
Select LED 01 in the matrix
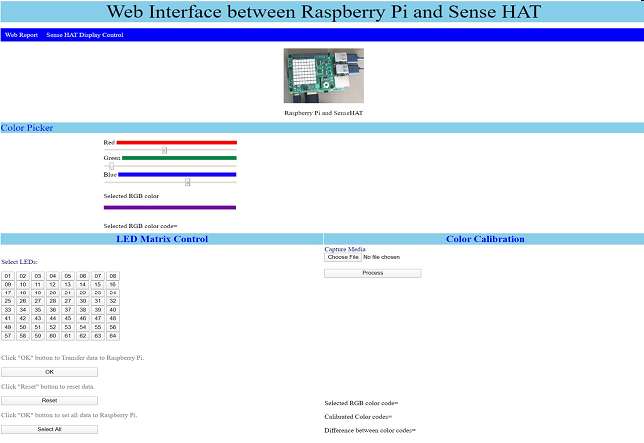tap(8, 276)
